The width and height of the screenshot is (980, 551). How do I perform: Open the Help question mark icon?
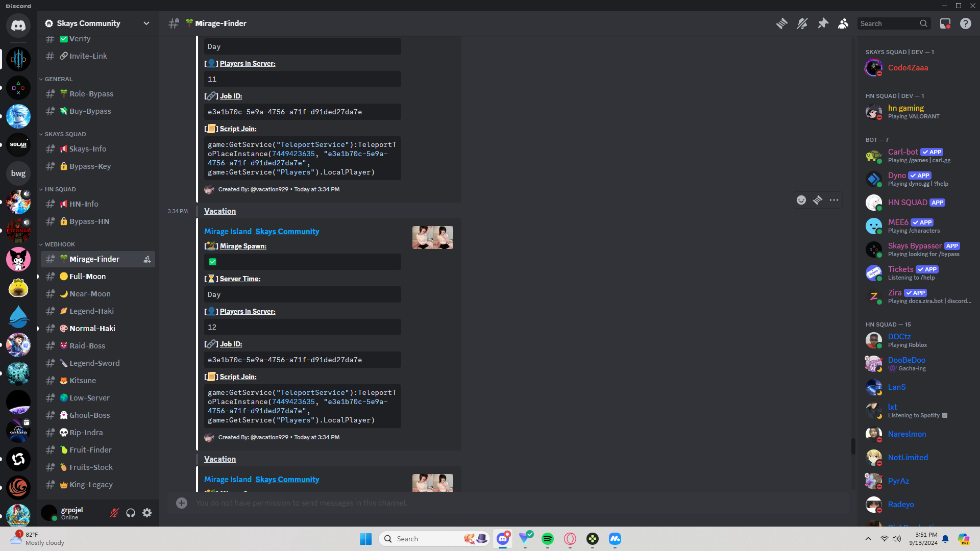(966, 23)
